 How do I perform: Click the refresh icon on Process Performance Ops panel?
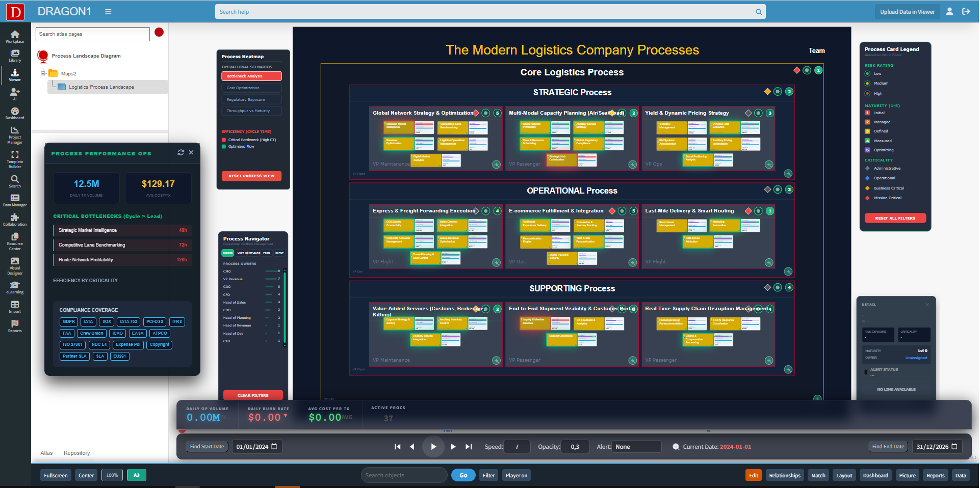click(x=181, y=152)
